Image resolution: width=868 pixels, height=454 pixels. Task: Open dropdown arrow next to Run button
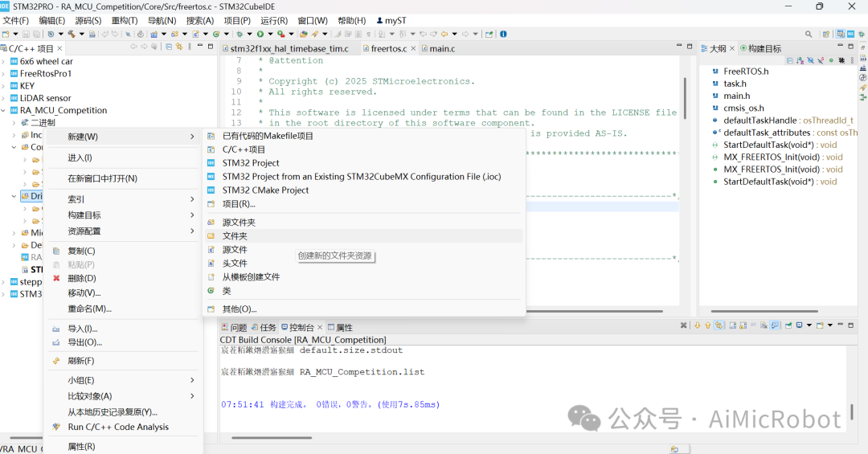[270, 34]
